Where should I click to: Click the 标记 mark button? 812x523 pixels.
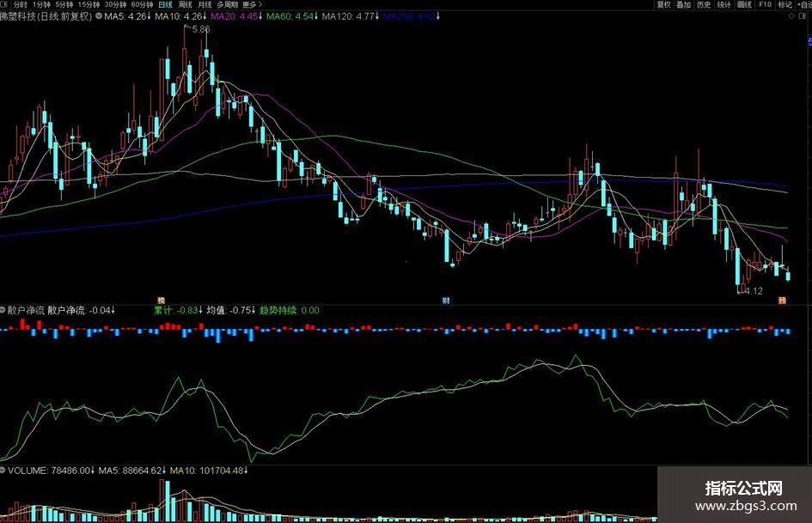point(785,4)
